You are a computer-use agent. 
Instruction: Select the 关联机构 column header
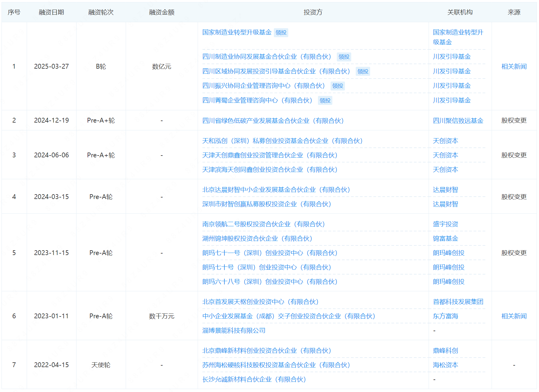[x=460, y=12]
